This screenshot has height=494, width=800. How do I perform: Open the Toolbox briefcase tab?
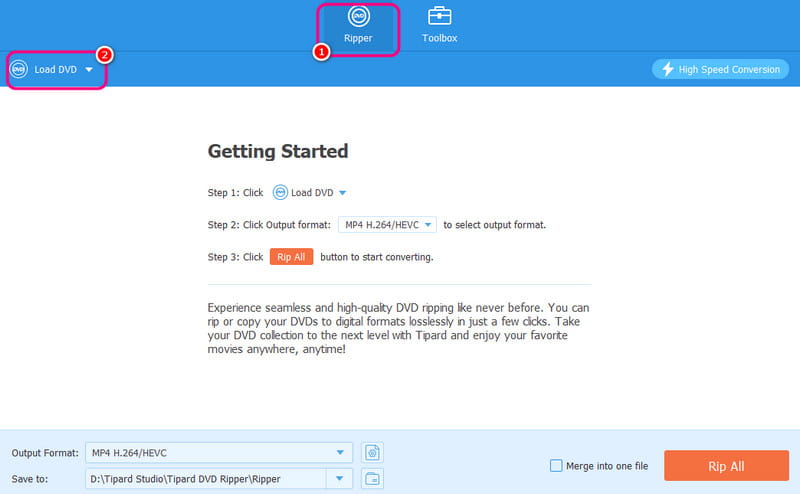441,26
